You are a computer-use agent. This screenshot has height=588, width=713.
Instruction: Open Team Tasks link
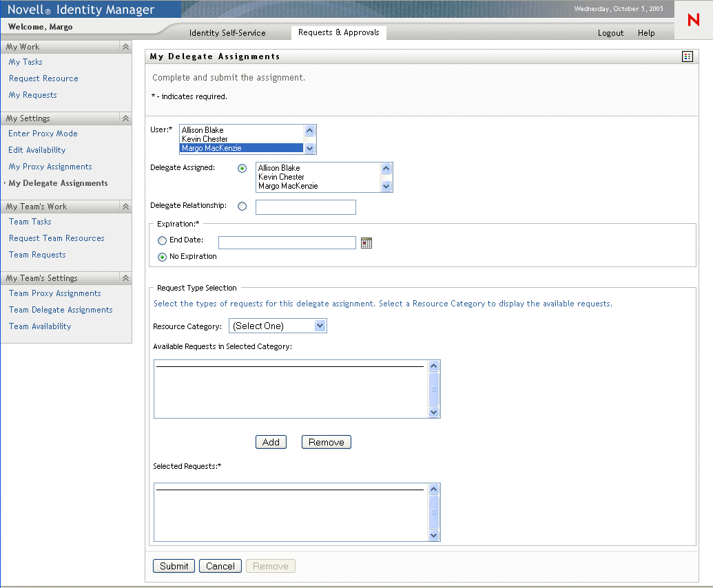[30, 221]
